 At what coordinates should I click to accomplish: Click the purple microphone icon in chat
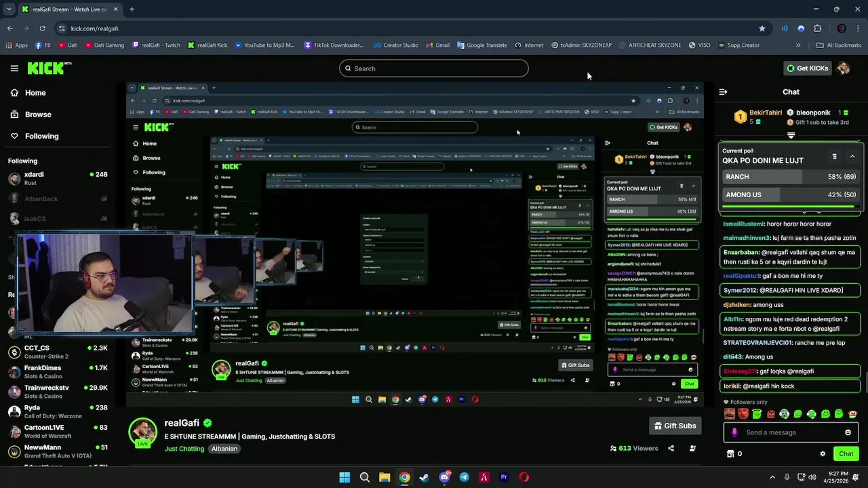(734, 433)
